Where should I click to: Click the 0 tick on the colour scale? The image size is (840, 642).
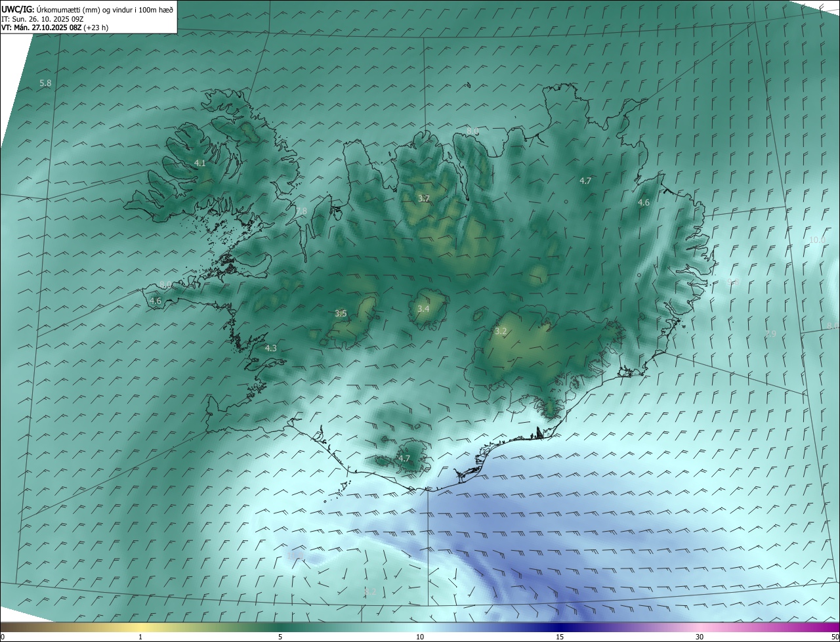[x=3, y=637]
